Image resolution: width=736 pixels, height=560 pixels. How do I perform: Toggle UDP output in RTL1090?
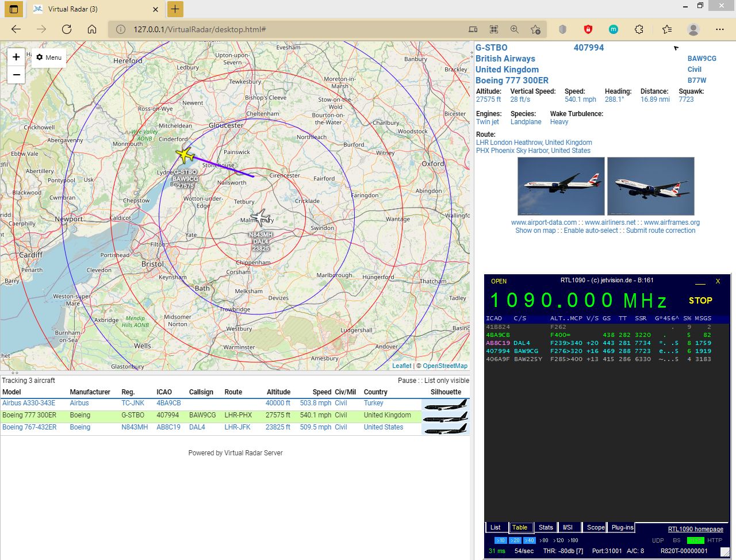pos(658,540)
